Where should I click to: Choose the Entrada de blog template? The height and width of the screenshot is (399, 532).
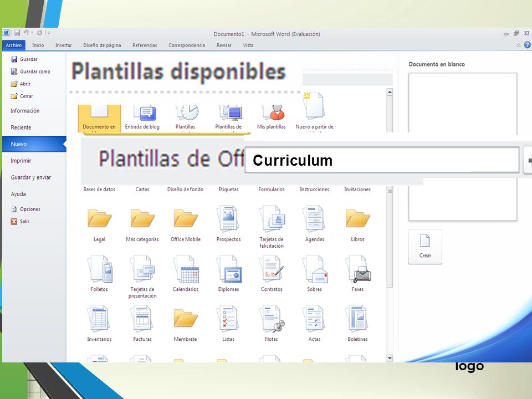[x=142, y=117]
